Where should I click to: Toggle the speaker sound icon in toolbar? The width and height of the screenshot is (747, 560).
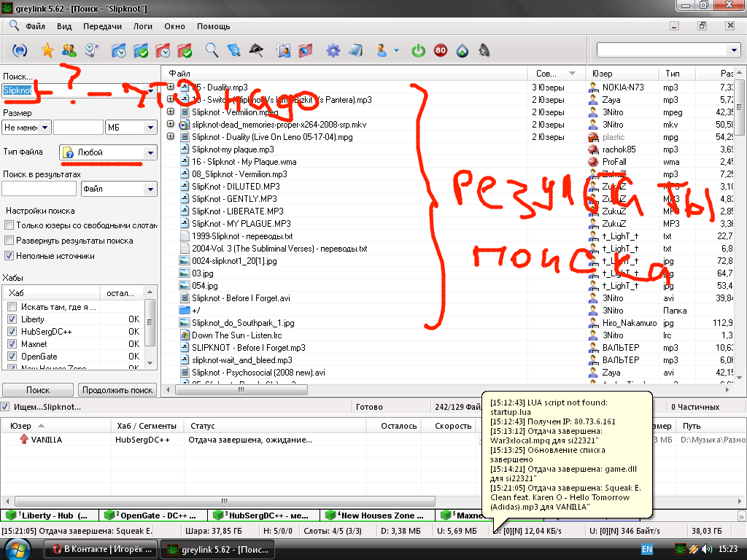(484, 50)
